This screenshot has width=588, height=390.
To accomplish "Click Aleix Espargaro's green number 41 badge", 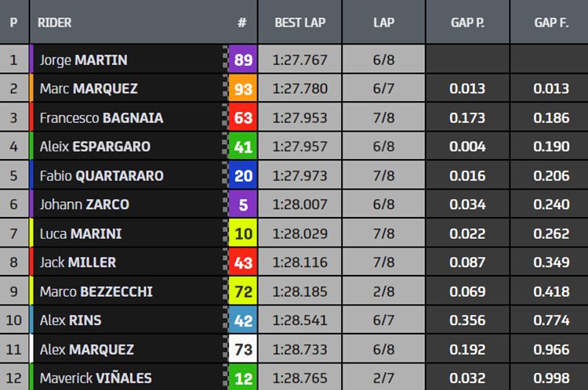I will point(242,146).
